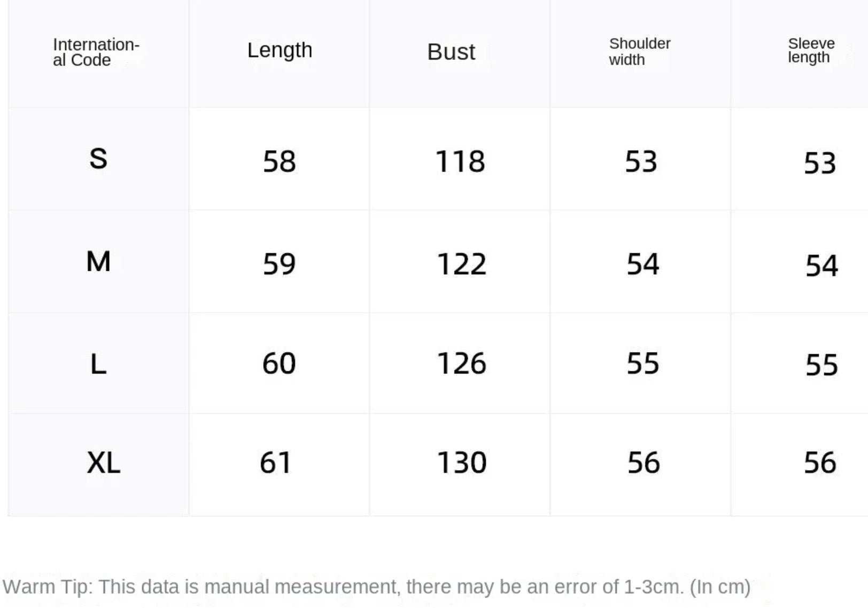Select the size M row label
The image size is (868, 608).
98,262
